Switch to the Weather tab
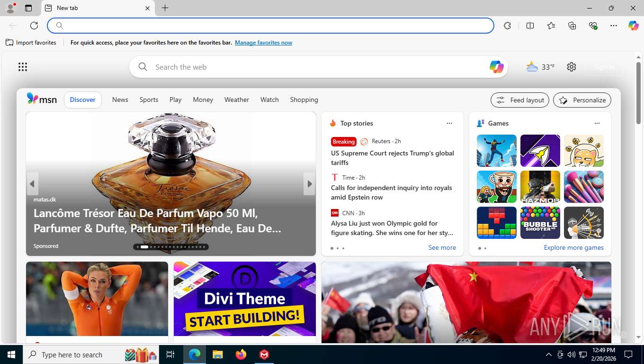644x364 pixels. point(237,100)
